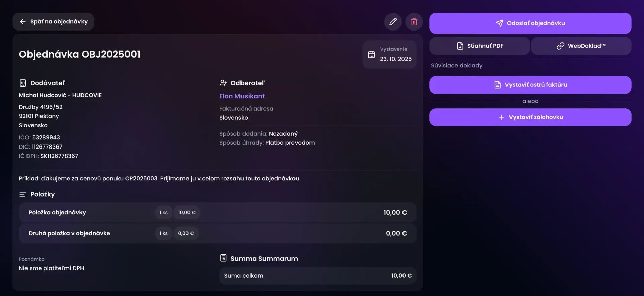Click the back arrow icon to orders
Viewport: 644px width, 296px height.
coord(23,22)
